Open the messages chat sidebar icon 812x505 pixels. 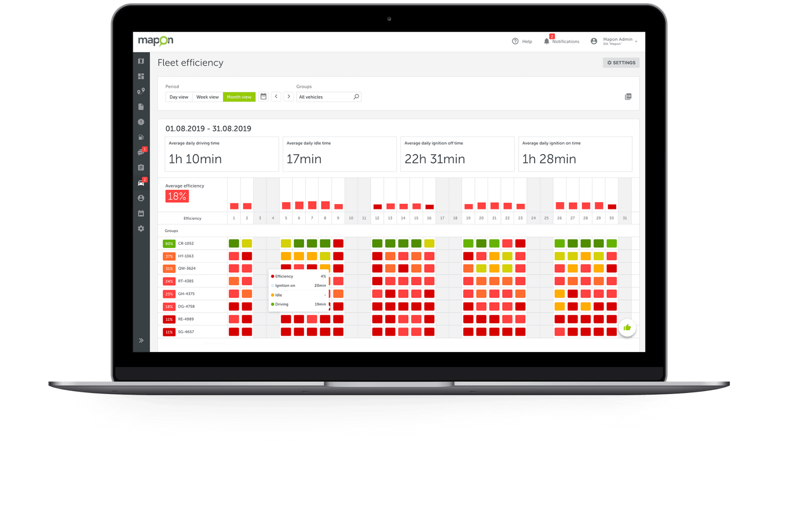[x=141, y=152]
